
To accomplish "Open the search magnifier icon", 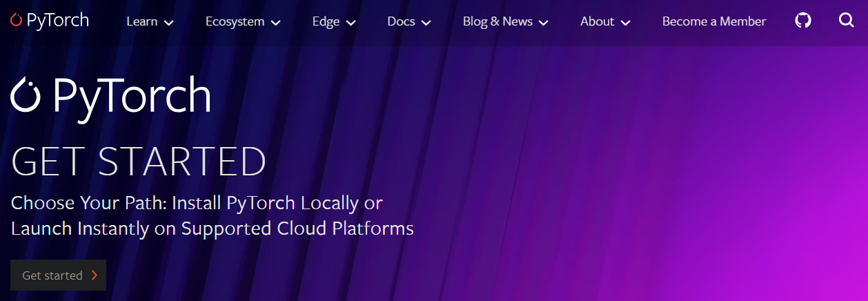I will [x=847, y=21].
